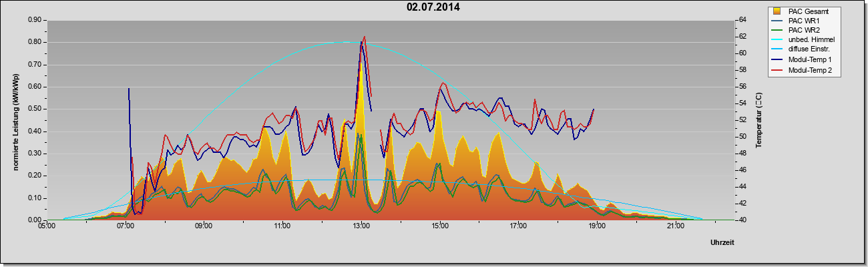
Task: Click the Uhrzeit axis title
Action: click(722, 243)
